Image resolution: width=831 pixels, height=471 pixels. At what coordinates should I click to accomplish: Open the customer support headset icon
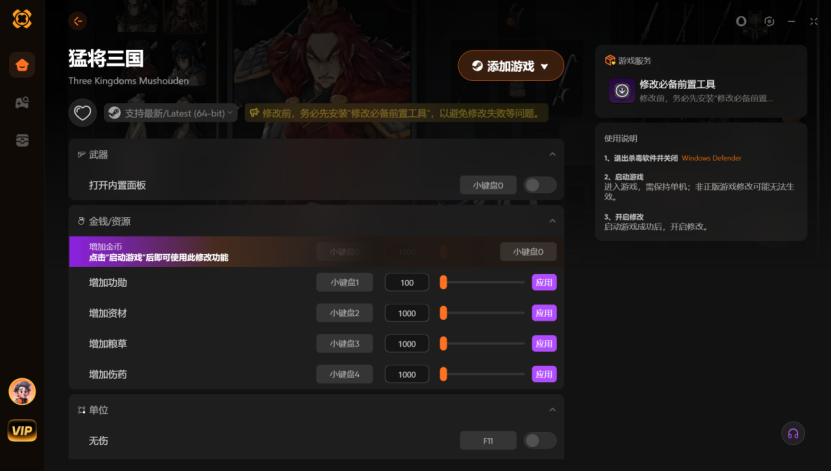(793, 433)
